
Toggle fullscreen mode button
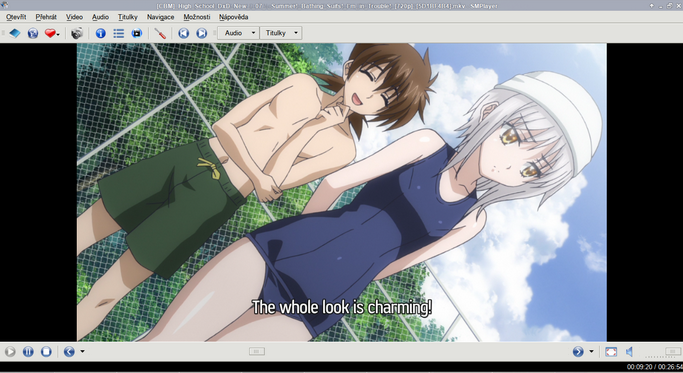tap(611, 352)
